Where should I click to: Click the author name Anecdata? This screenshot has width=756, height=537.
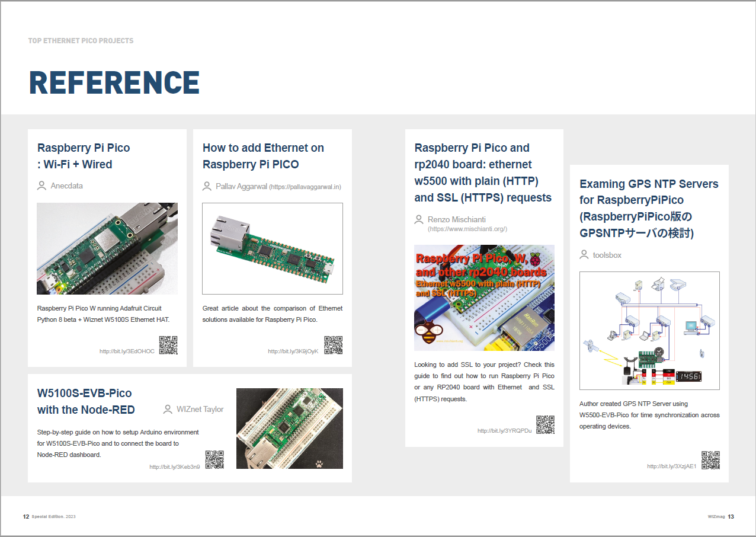67,186
